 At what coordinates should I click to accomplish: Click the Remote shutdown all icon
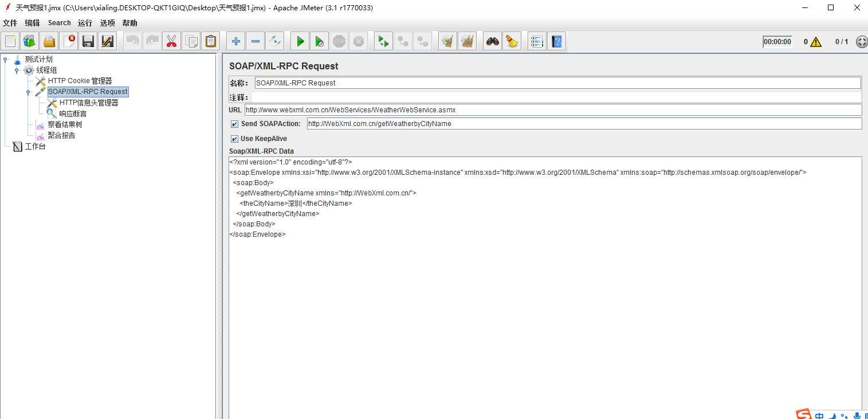pos(423,41)
